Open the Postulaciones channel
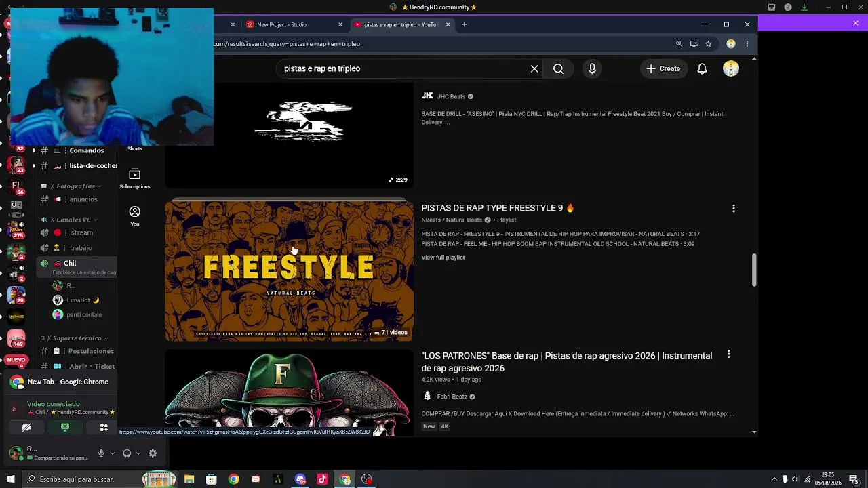The height and width of the screenshot is (488, 868). click(x=78, y=351)
